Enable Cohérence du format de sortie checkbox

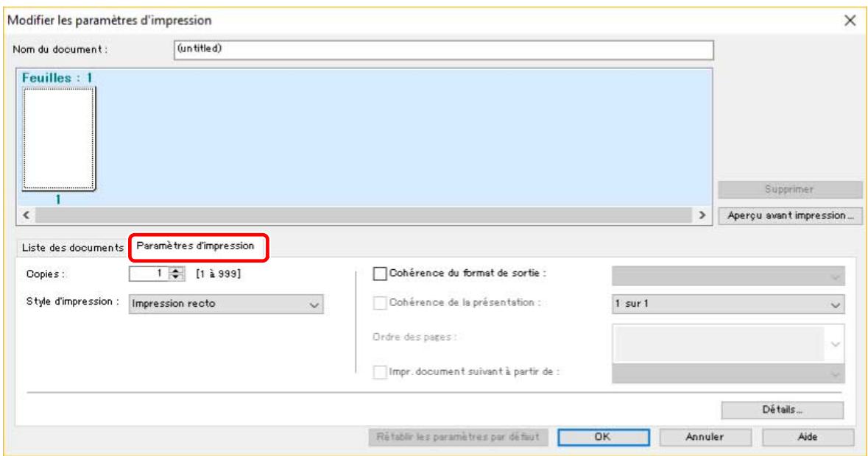click(x=380, y=274)
